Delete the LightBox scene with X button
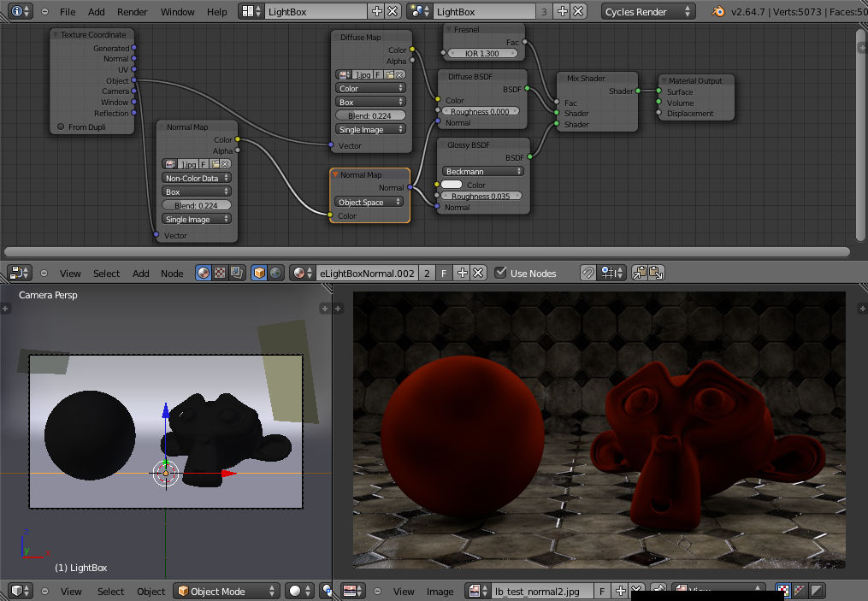Screen dimensions: 868x601 [x=579, y=12]
